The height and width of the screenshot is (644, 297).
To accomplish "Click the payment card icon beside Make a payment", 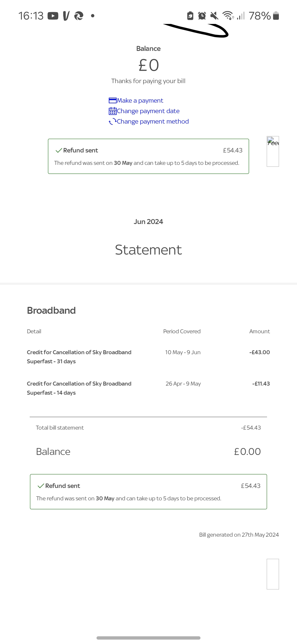I will click(112, 100).
